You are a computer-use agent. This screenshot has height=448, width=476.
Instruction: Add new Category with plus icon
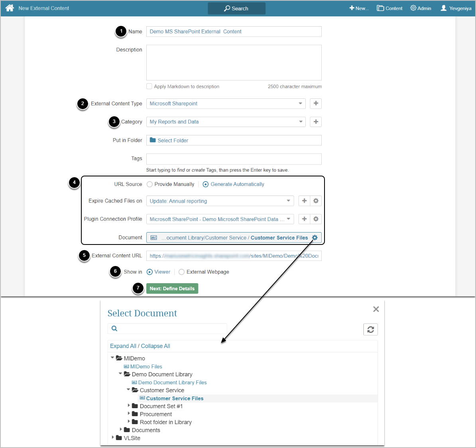pyautogui.click(x=316, y=122)
